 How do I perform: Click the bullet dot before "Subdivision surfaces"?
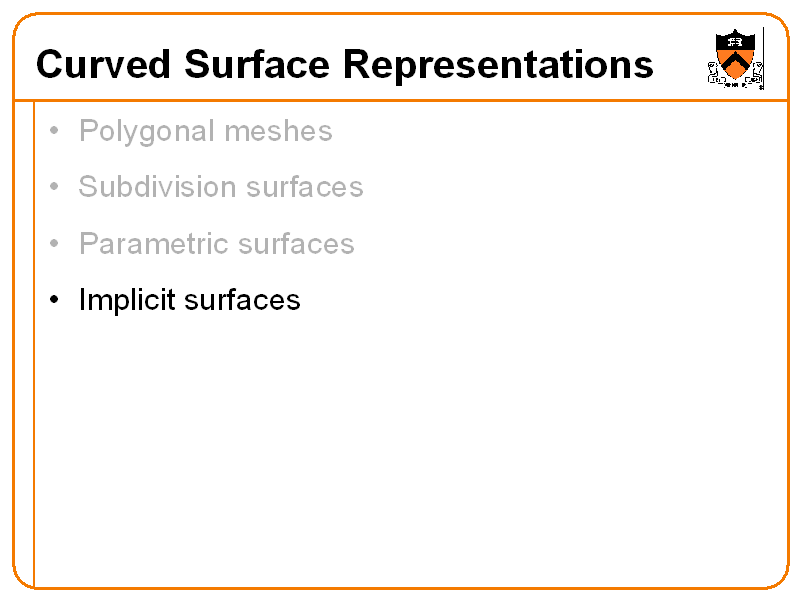click(x=54, y=188)
